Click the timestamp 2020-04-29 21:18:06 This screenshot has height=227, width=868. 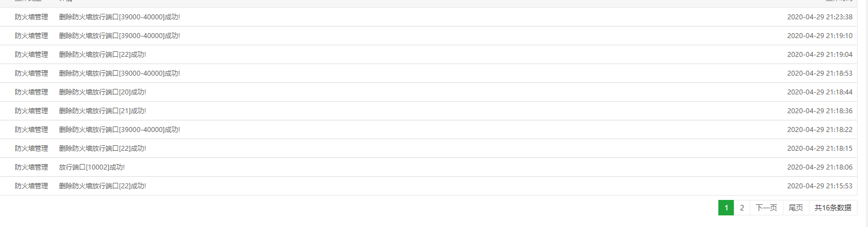[x=820, y=167]
